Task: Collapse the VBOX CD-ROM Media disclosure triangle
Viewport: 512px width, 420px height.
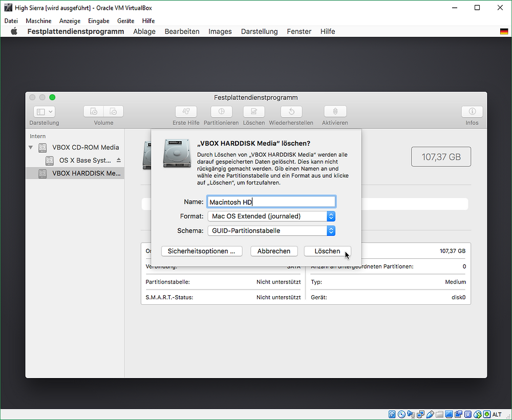Action: point(31,147)
